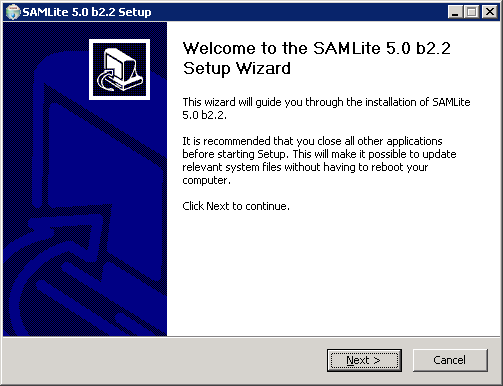Image resolution: width=503 pixels, height=386 pixels.
Task: Click the word "computer." ending the paragraph
Action: click(206, 180)
